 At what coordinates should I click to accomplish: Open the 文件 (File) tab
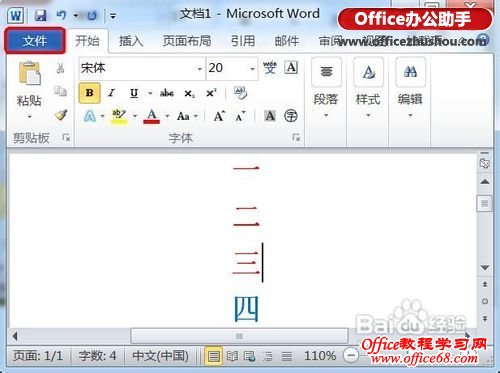(35, 41)
